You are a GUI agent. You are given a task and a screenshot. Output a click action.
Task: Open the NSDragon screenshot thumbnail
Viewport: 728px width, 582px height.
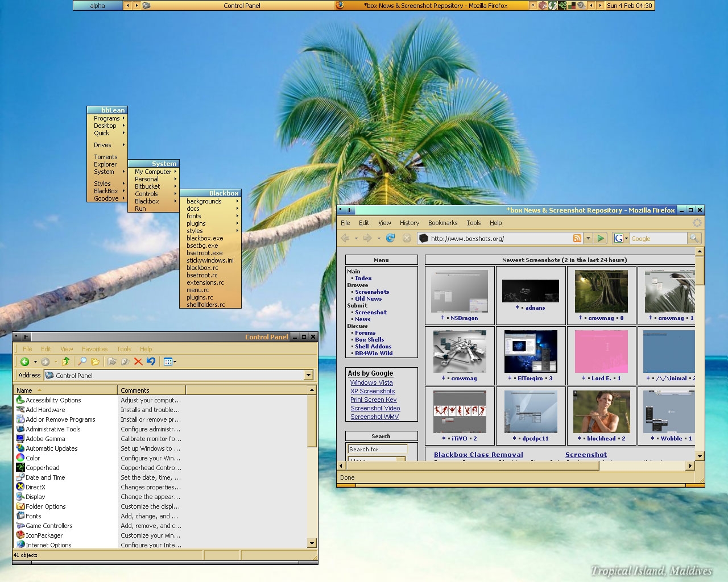(460, 292)
